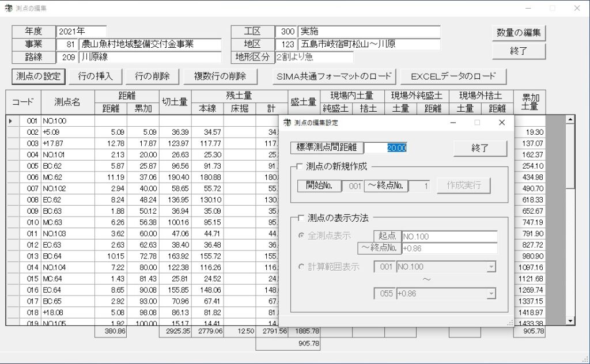590x364 pixels.
Task: Click the table scrollbar up arrow
Action: click(x=570, y=120)
